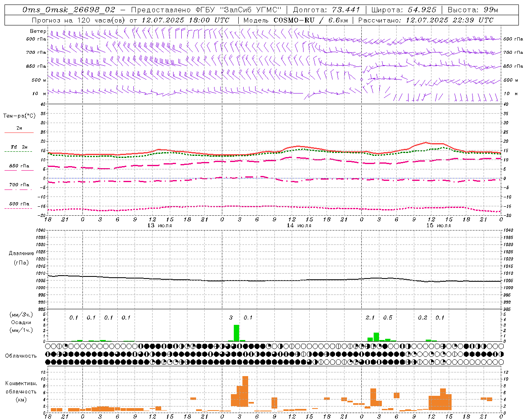Click the Широта: 54.925 field
The width and height of the screenshot is (525, 420).
(x=404, y=10)
